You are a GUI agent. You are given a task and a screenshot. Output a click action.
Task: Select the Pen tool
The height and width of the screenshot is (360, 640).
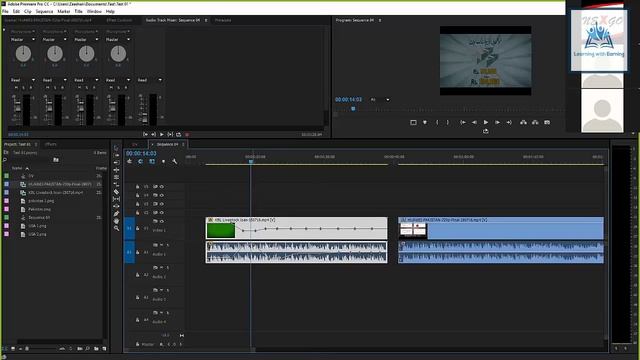click(116, 213)
